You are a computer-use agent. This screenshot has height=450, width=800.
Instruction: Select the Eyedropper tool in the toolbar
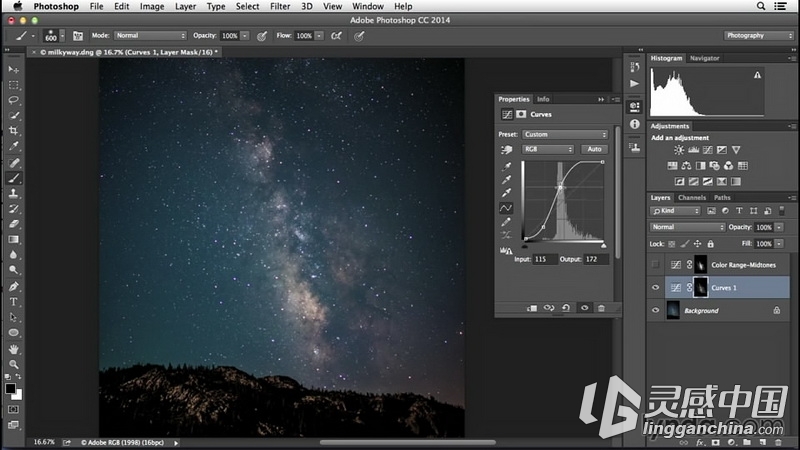(x=14, y=146)
